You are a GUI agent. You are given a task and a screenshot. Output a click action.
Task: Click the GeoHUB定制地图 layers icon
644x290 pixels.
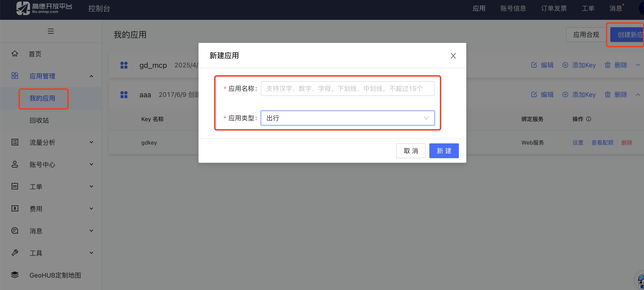tap(15, 275)
